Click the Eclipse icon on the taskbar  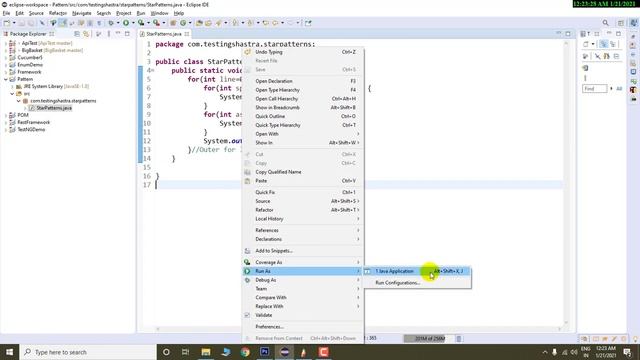point(284,352)
